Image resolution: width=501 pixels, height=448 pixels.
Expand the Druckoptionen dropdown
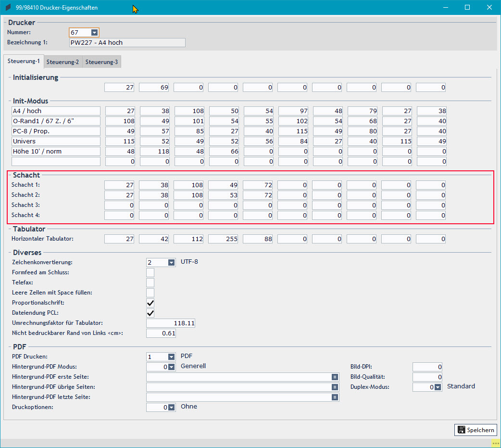pos(171,408)
